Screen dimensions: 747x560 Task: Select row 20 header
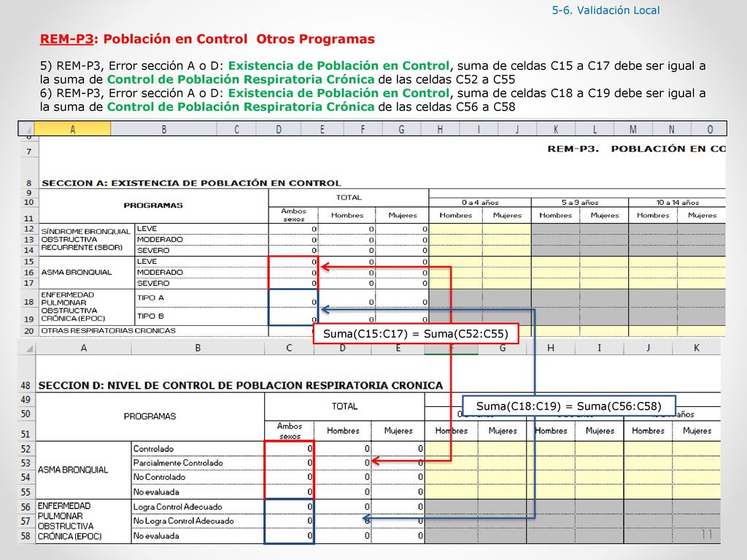coord(28,330)
